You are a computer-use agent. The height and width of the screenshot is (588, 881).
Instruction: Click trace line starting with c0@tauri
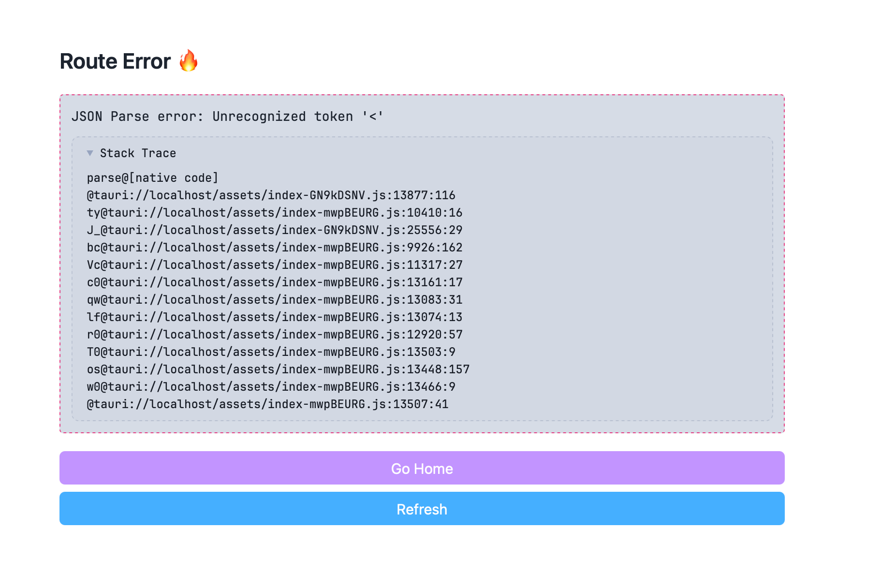tap(274, 282)
